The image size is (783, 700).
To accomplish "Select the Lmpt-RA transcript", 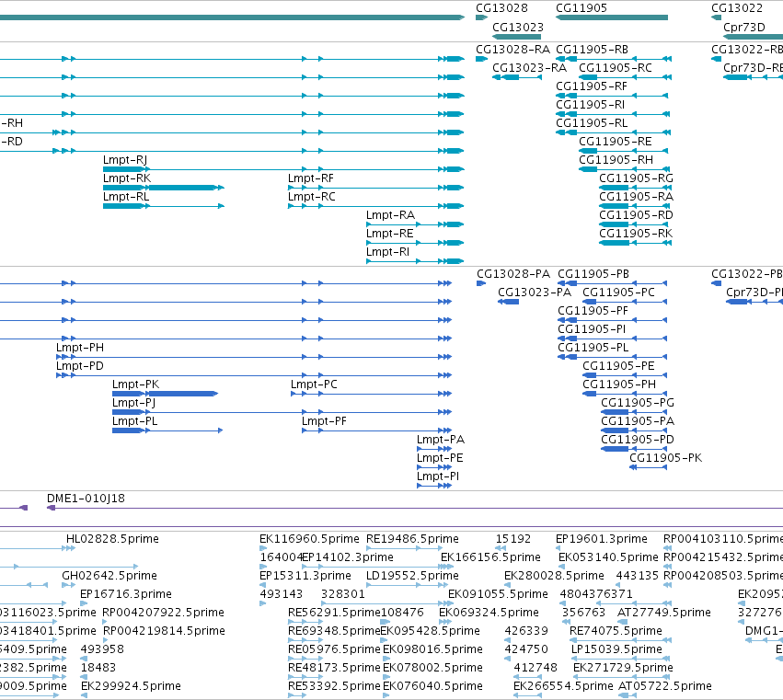I will [415, 224].
